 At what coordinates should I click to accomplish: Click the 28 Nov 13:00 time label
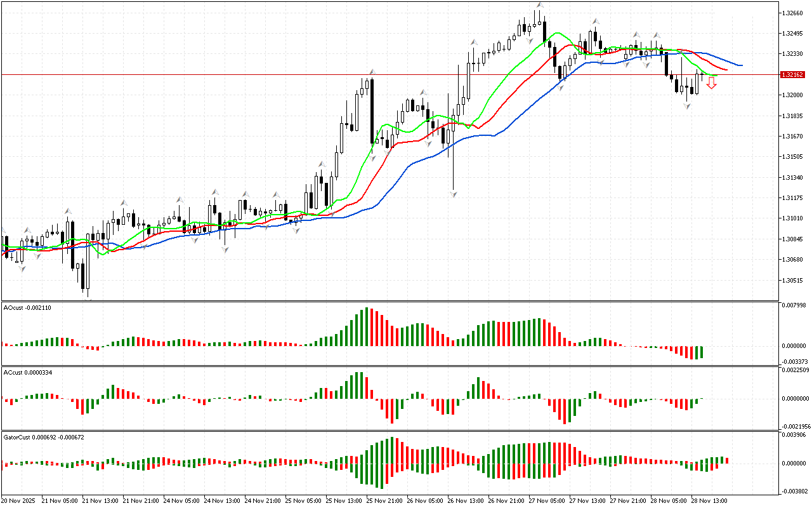click(x=708, y=500)
